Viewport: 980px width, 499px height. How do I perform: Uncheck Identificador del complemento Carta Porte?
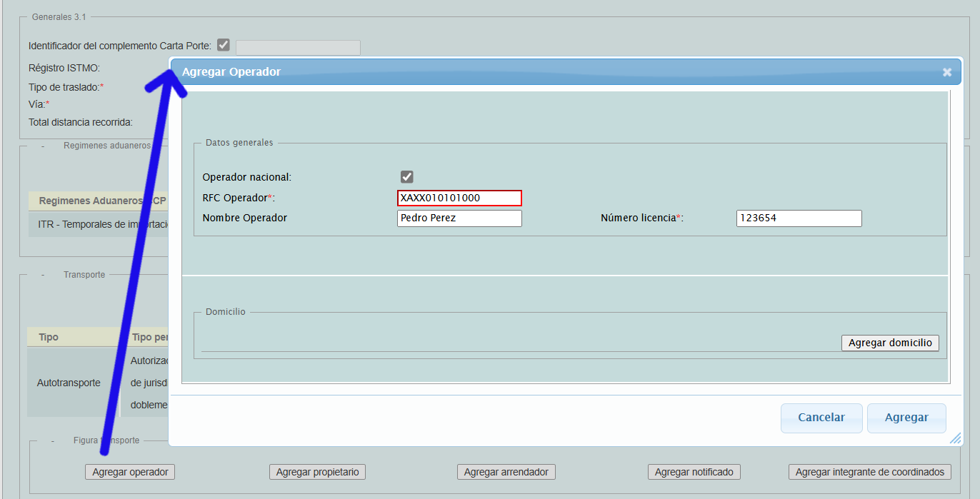point(224,45)
